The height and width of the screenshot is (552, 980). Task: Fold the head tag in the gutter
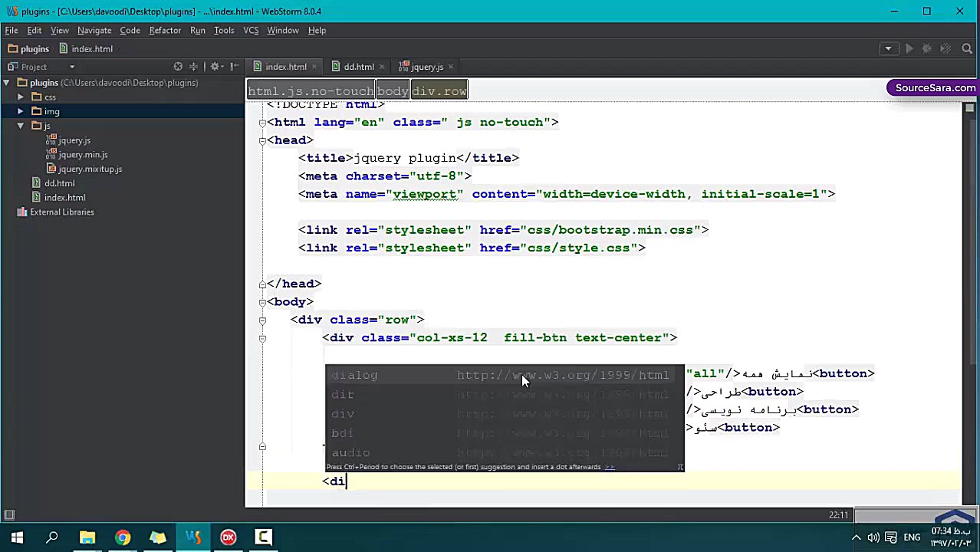[262, 140]
